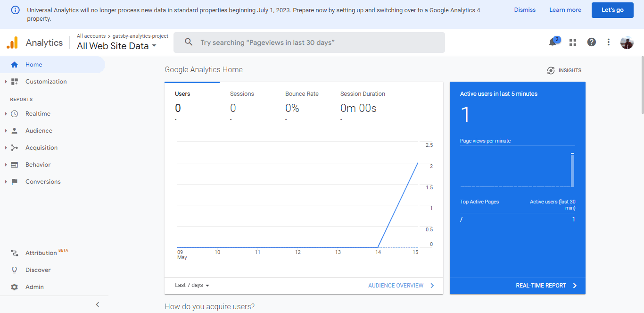Click the All accounts breadcrumb
Viewport: 644px width, 313px height.
[x=91, y=36]
